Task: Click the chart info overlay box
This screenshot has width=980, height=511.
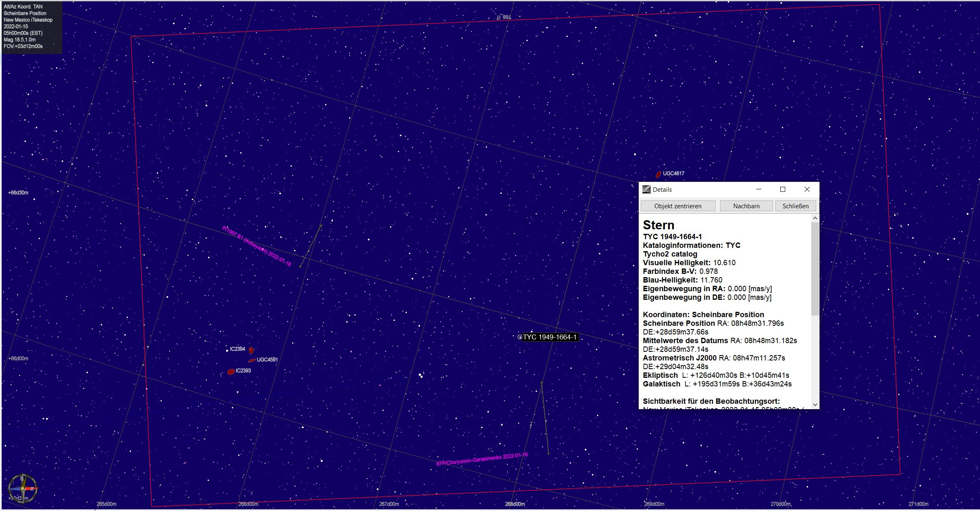Action: pos(32,27)
